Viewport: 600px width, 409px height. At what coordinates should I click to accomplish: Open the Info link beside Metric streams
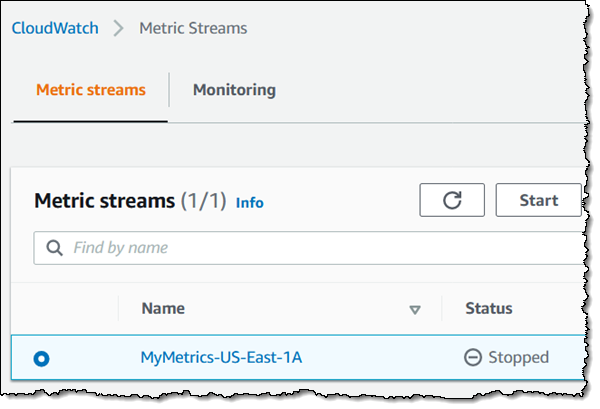(250, 202)
